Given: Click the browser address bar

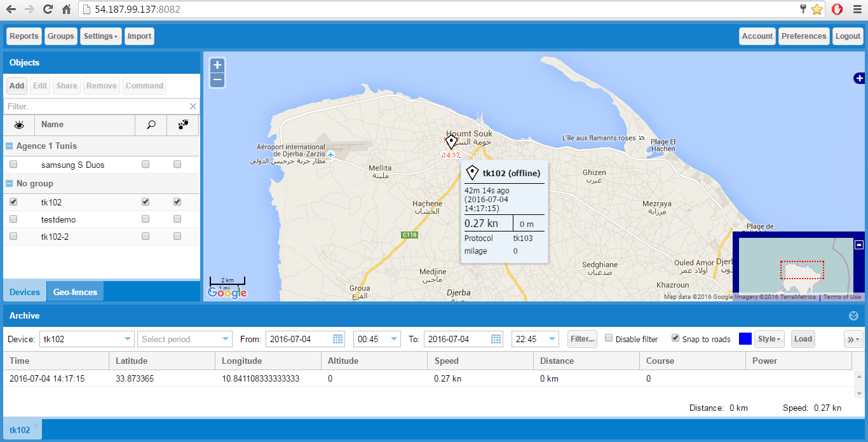Looking at the screenshot, I should [x=438, y=10].
